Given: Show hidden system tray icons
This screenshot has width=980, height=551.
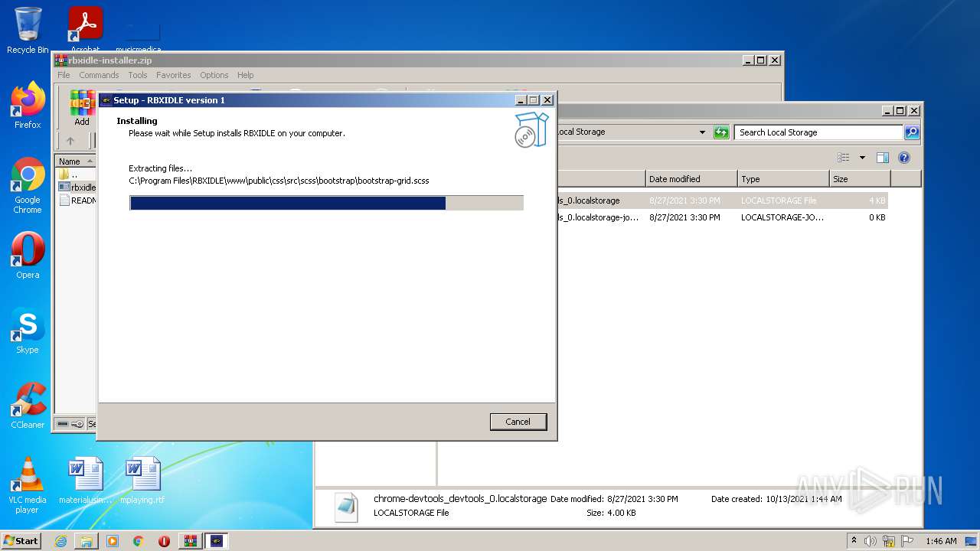Looking at the screenshot, I should [854, 540].
